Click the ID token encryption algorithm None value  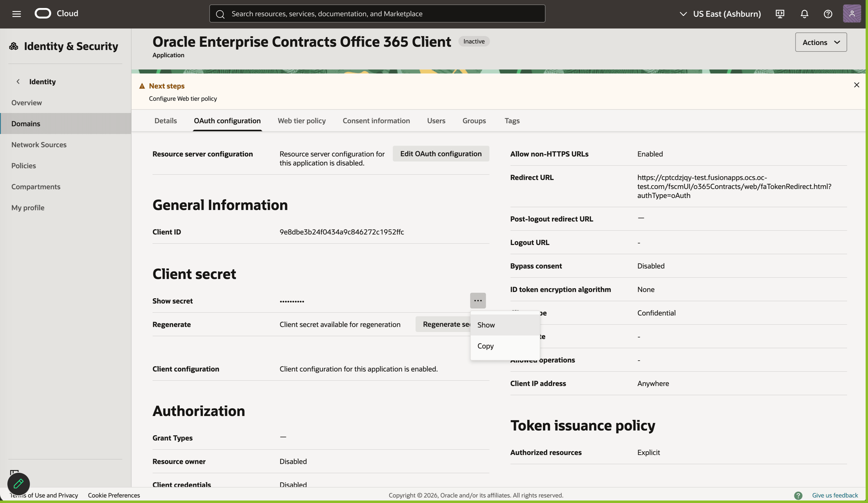pyautogui.click(x=646, y=290)
